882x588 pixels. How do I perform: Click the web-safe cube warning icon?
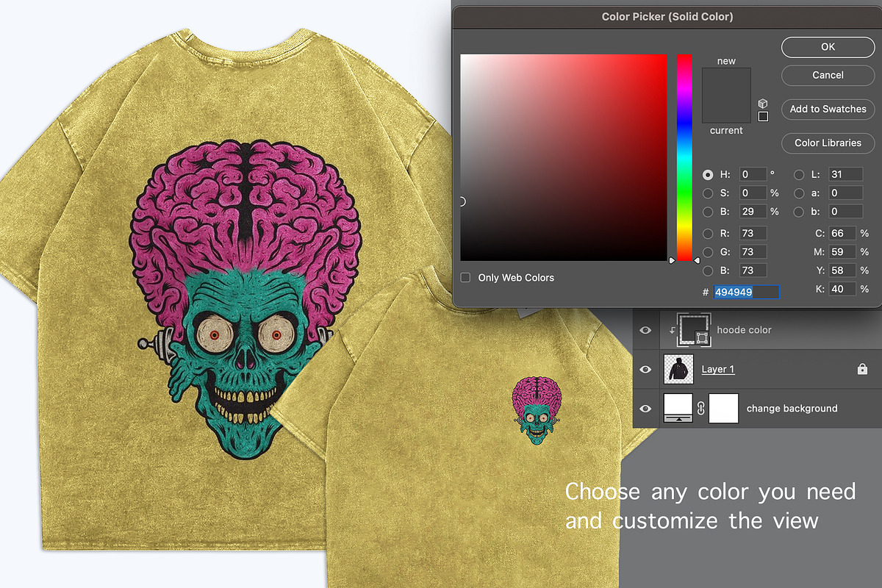click(763, 104)
